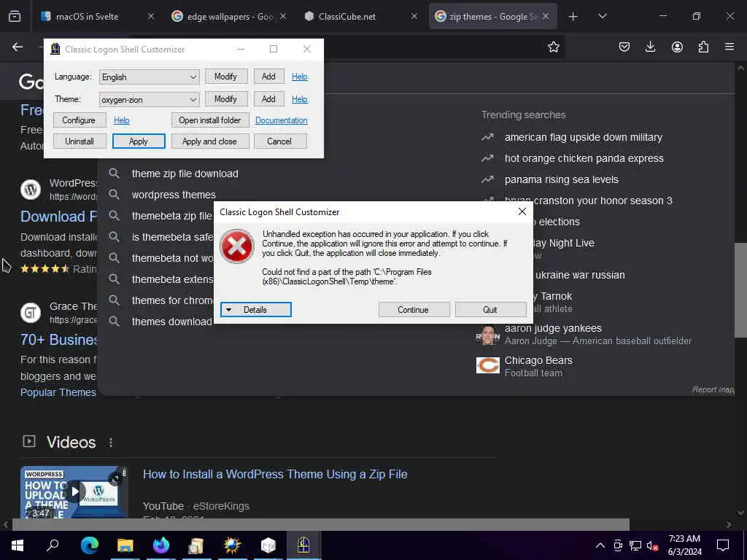Click Add button for Theme row
This screenshot has height=560, width=747.
point(268,98)
